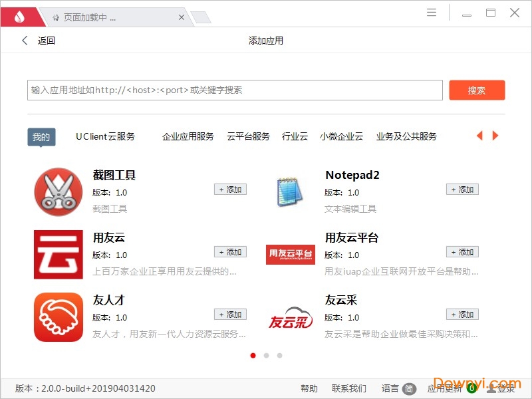Click the red 用友云 app icon

(58, 254)
